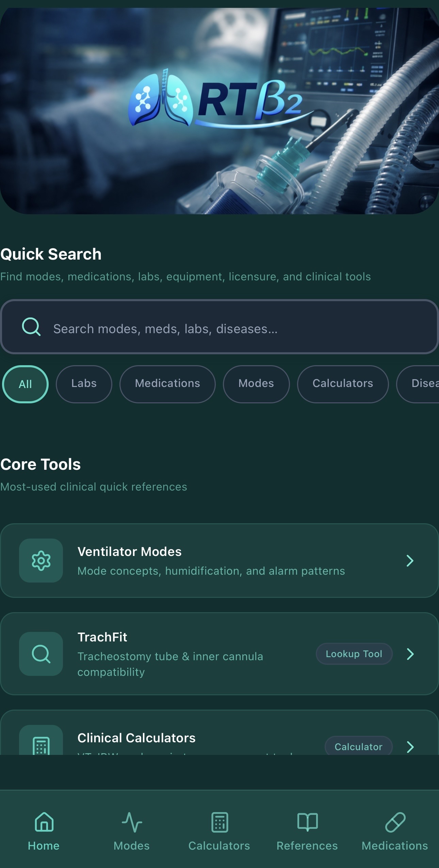Viewport: 439px width, 868px height.
Task: Tap the magnifier icon on TrachFit card
Action: [41, 654]
